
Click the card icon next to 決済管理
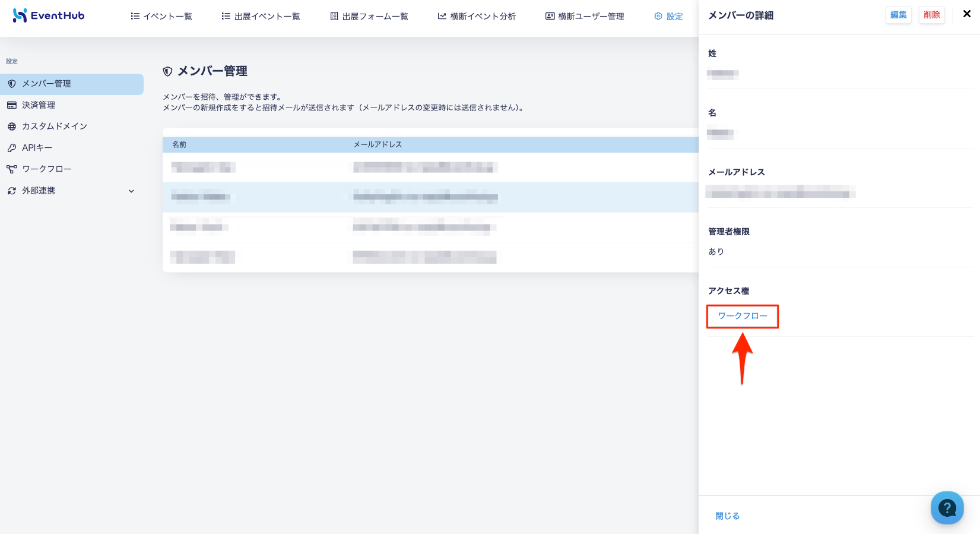pyautogui.click(x=12, y=105)
